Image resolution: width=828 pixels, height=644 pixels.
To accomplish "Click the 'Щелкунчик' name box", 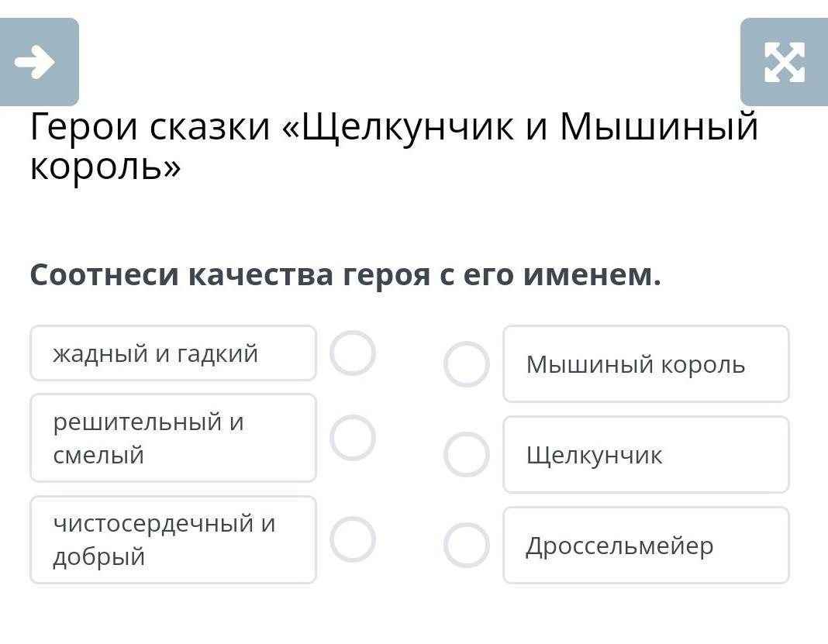I will click(x=647, y=454).
